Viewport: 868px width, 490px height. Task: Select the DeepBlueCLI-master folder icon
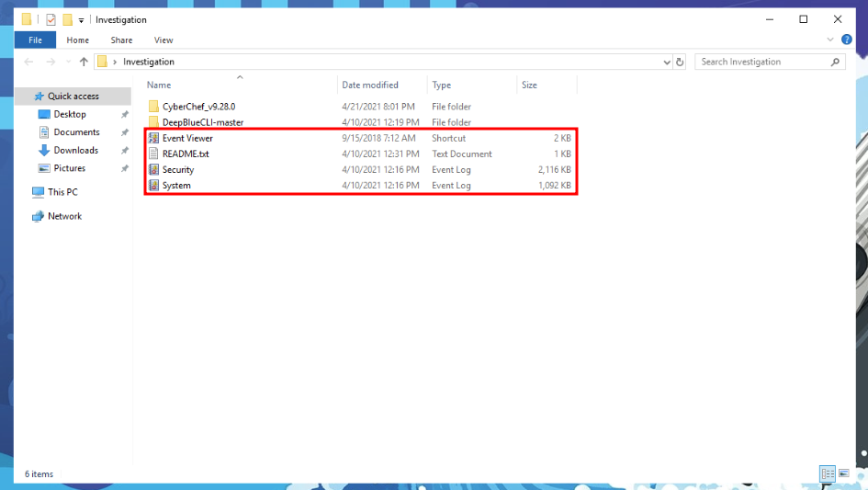pyautogui.click(x=153, y=122)
